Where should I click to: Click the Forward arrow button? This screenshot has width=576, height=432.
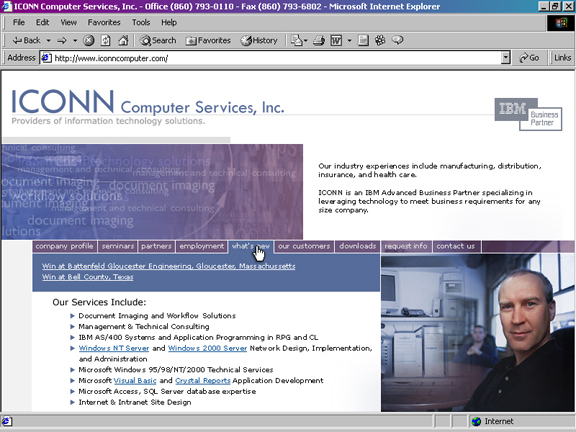click(x=62, y=40)
